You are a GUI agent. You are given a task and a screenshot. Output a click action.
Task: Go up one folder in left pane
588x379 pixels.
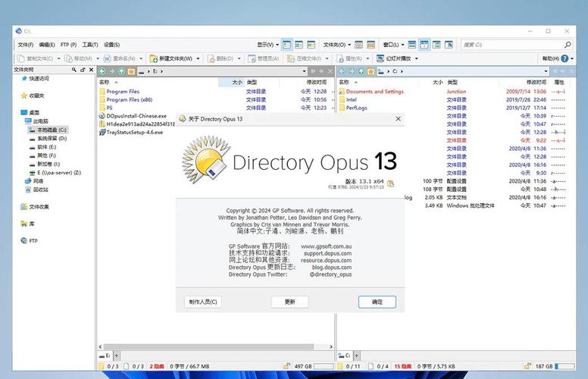(122, 71)
